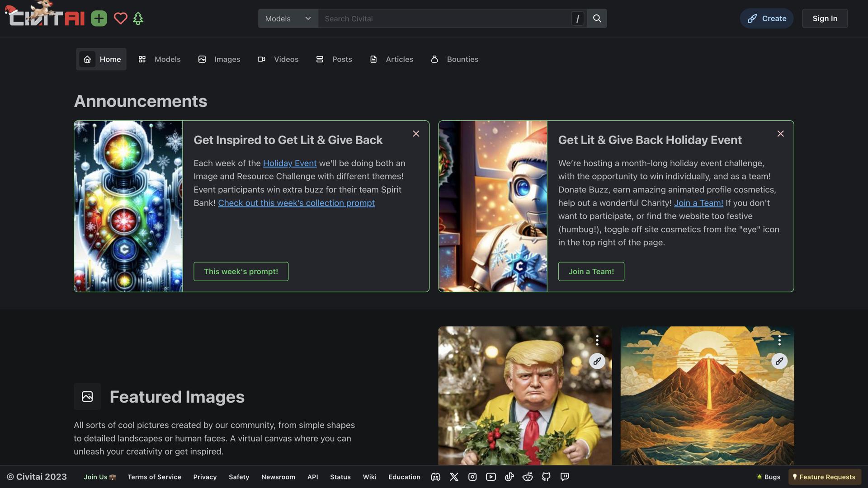Click the red heart icon in header
The width and height of the screenshot is (868, 488).
[120, 19]
